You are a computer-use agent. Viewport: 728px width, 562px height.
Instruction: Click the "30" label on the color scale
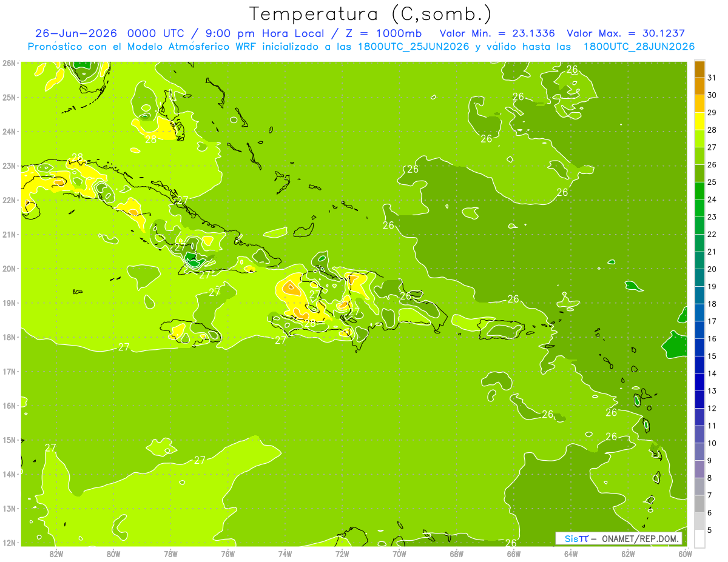click(x=712, y=95)
